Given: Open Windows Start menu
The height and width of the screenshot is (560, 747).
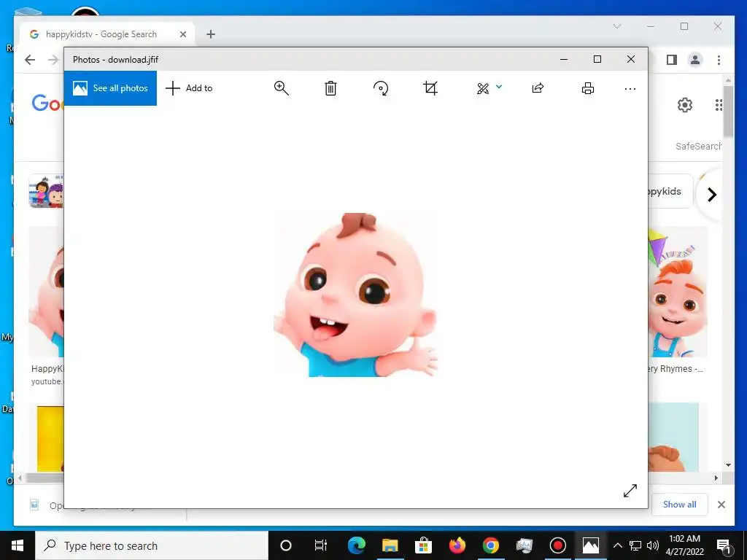Looking at the screenshot, I should (18, 545).
